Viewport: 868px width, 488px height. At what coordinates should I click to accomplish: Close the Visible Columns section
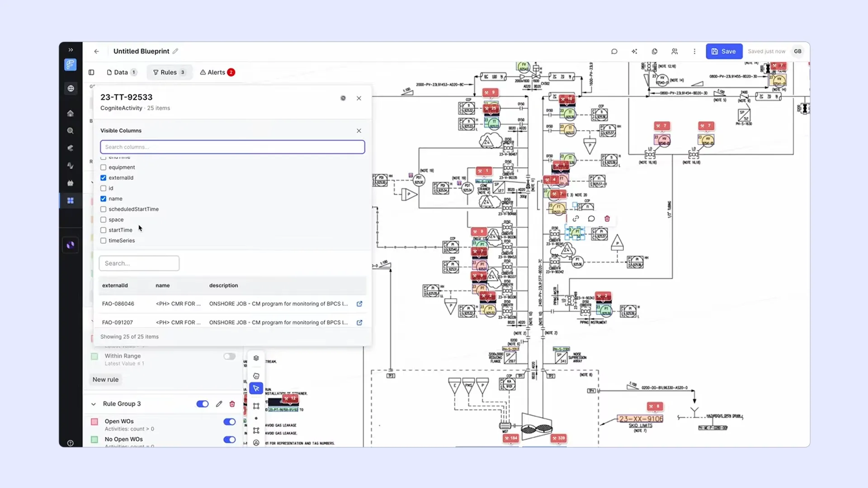(359, 131)
